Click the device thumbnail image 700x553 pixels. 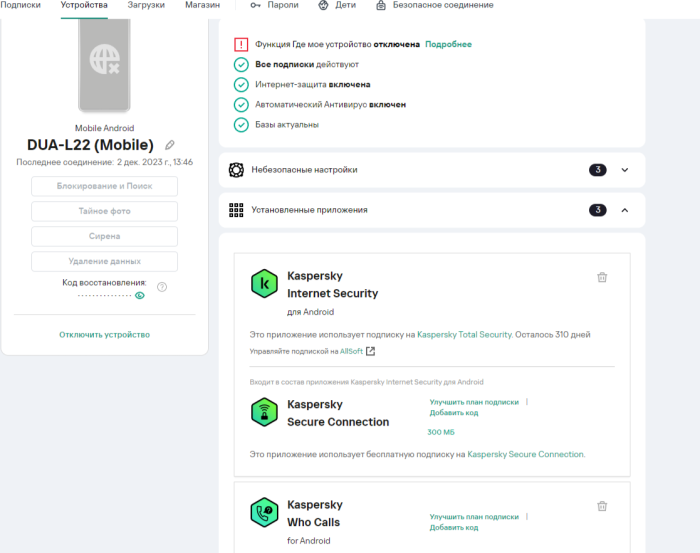(x=104, y=62)
